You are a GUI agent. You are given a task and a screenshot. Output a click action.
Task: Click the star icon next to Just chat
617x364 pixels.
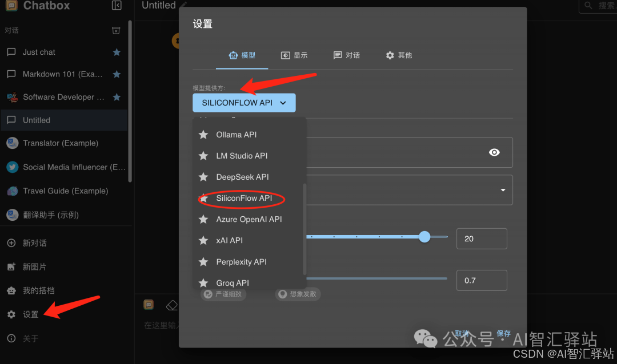[x=117, y=52]
